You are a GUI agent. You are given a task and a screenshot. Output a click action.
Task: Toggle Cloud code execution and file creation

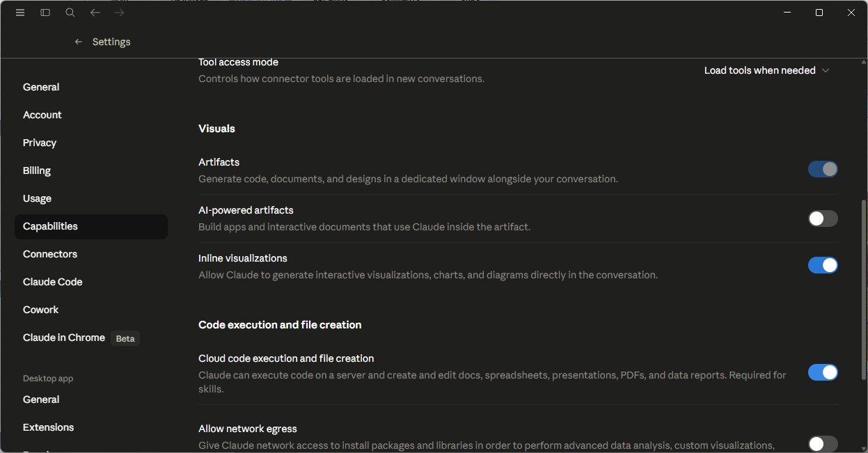click(x=823, y=372)
